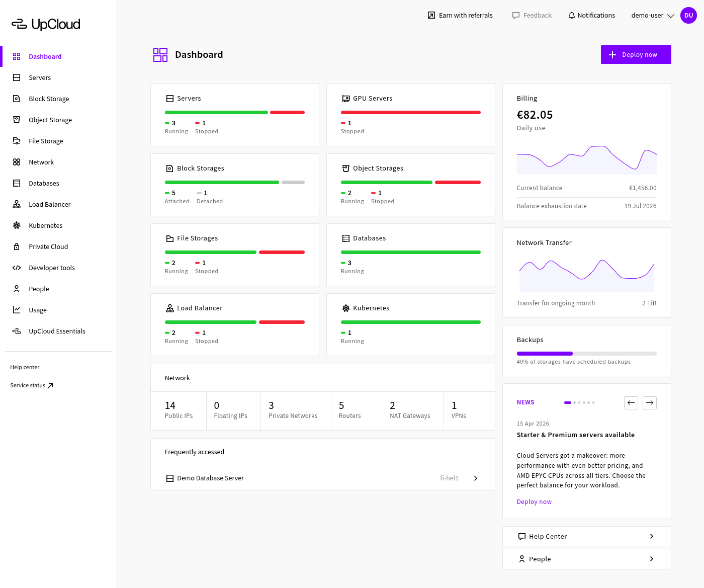Open the File Storages card title
The width and height of the screenshot is (704, 588).
[198, 238]
